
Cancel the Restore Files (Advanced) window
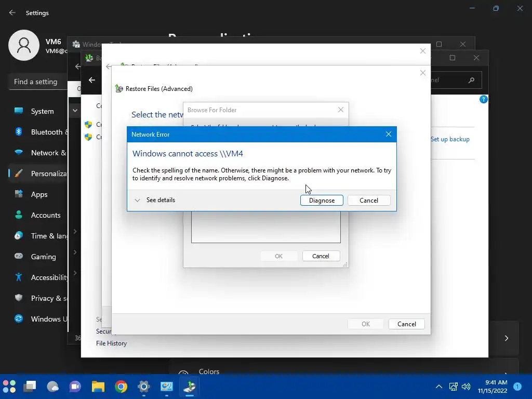406,324
